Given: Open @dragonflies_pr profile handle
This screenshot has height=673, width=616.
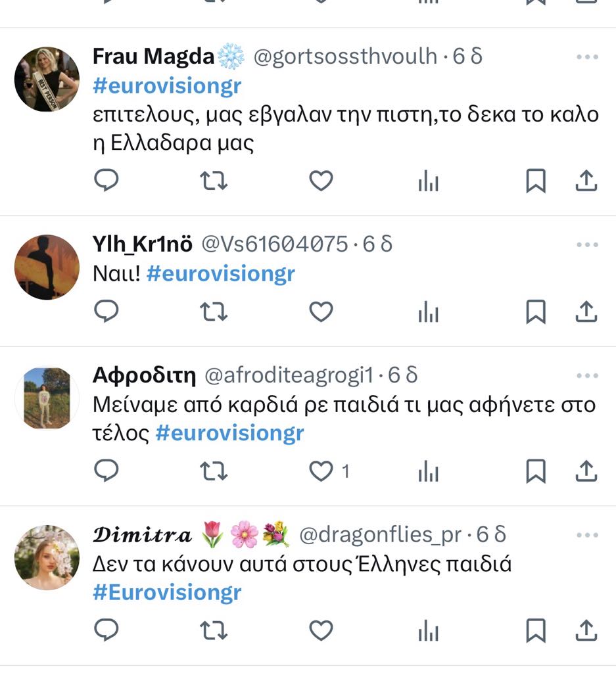Looking at the screenshot, I should tap(380, 535).
